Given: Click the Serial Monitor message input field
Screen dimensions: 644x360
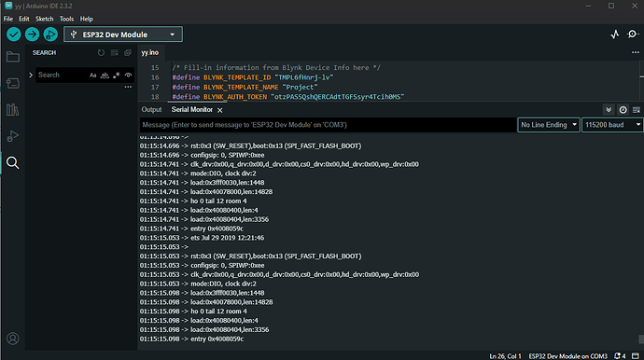Looking at the screenshot, I should [328, 125].
